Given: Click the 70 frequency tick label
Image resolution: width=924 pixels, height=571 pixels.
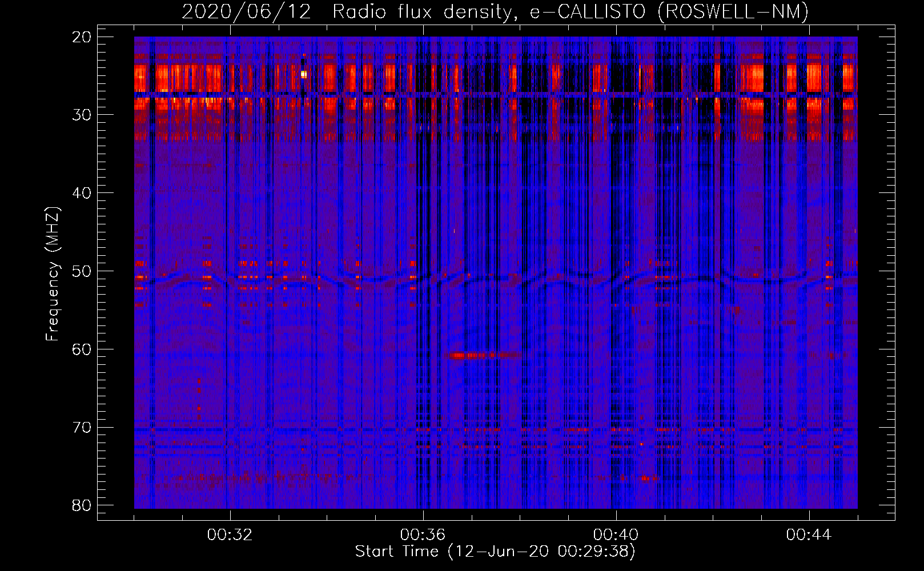Looking at the screenshot, I should coord(82,428).
